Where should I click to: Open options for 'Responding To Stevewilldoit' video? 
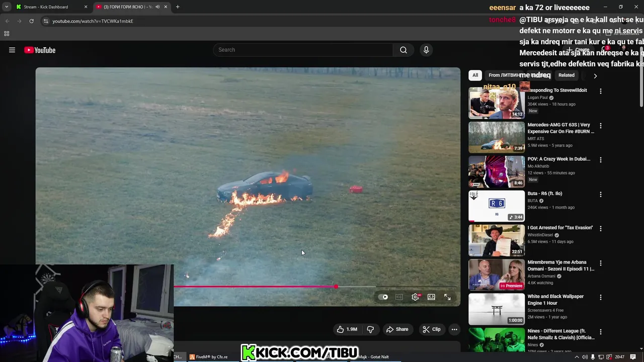600,92
